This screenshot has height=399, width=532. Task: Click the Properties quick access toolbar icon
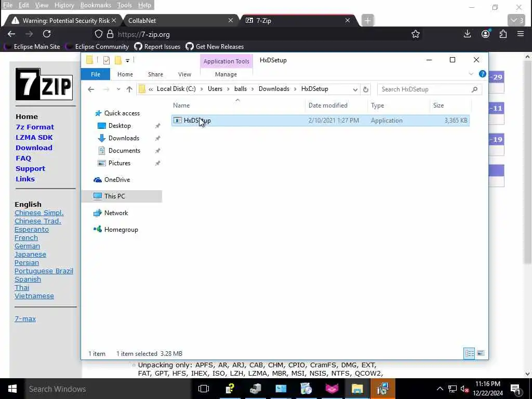pos(106,60)
